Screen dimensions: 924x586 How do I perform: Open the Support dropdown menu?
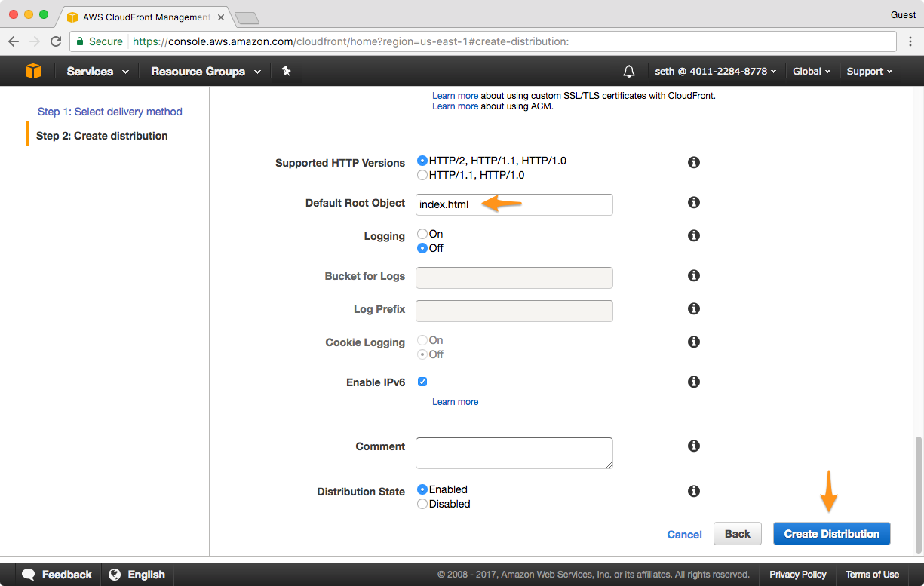(x=869, y=71)
